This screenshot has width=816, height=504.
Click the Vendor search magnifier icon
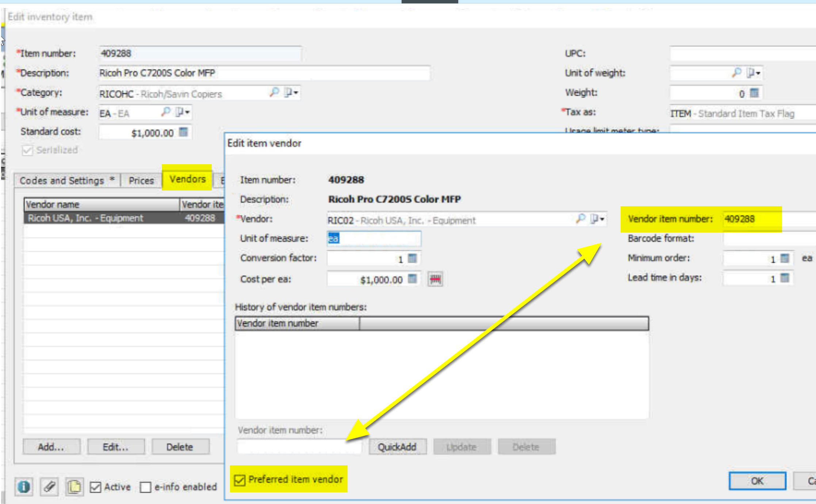(x=581, y=219)
